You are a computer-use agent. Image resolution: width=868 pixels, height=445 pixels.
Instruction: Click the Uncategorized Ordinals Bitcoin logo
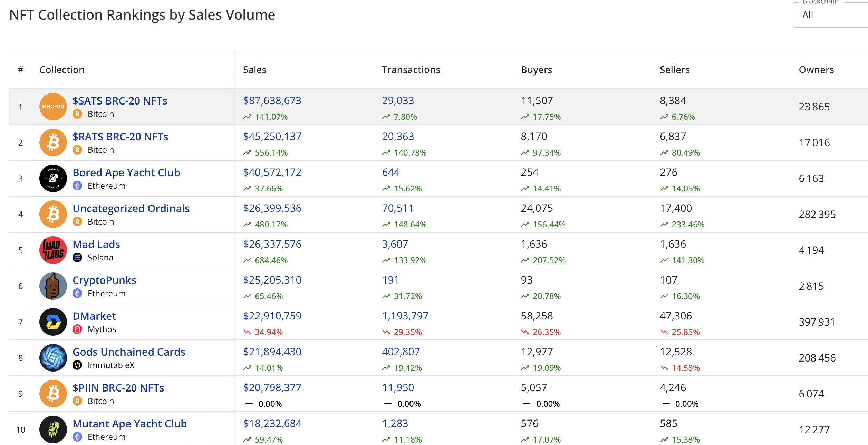(53, 214)
